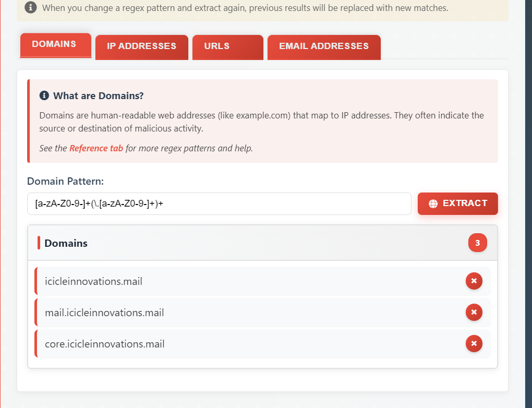This screenshot has width=532, height=408.
Task: Select the core.icicleinnovations.mail row text
Action: point(105,344)
